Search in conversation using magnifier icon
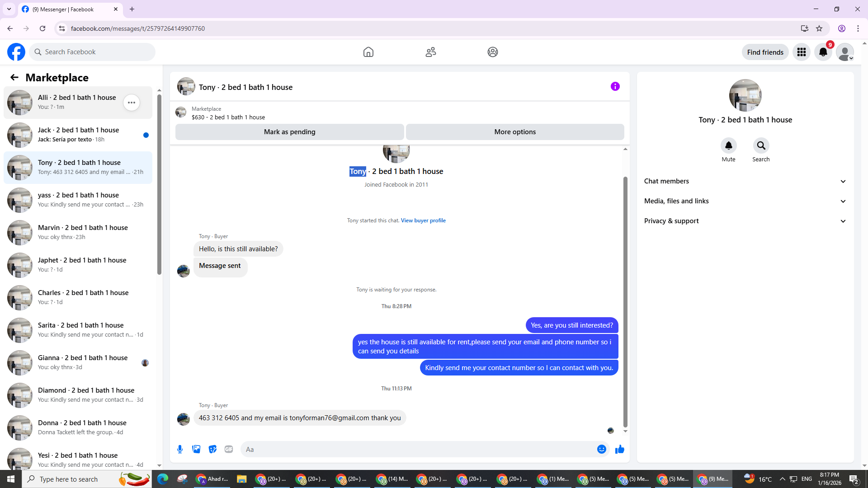Viewport: 868px width, 488px height. [761, 146]
